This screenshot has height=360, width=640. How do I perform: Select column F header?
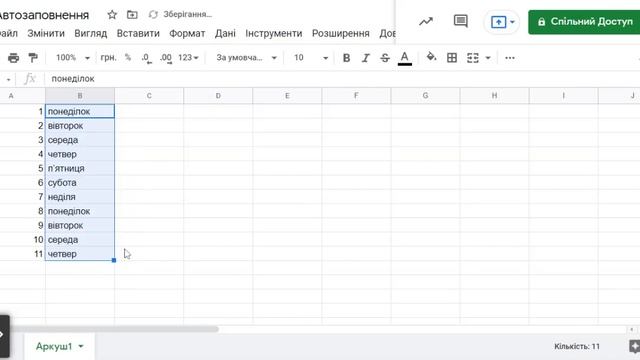click(356, 96)
